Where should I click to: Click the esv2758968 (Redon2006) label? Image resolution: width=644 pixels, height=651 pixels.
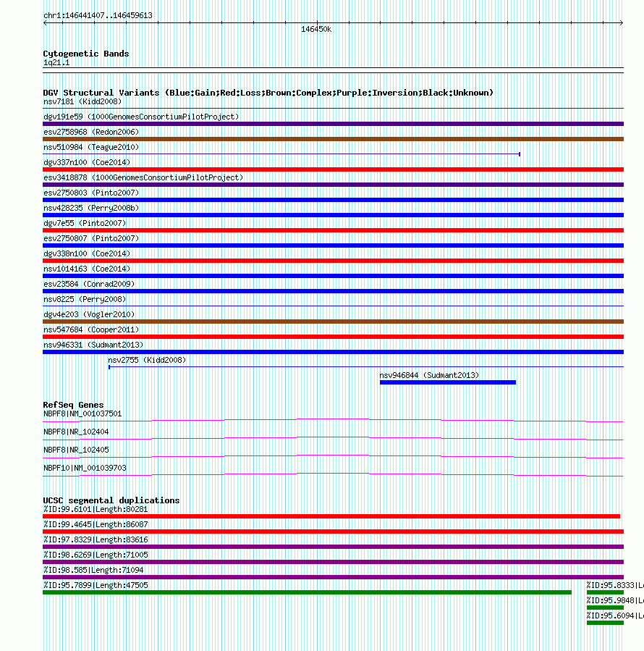tap(91, 132)
